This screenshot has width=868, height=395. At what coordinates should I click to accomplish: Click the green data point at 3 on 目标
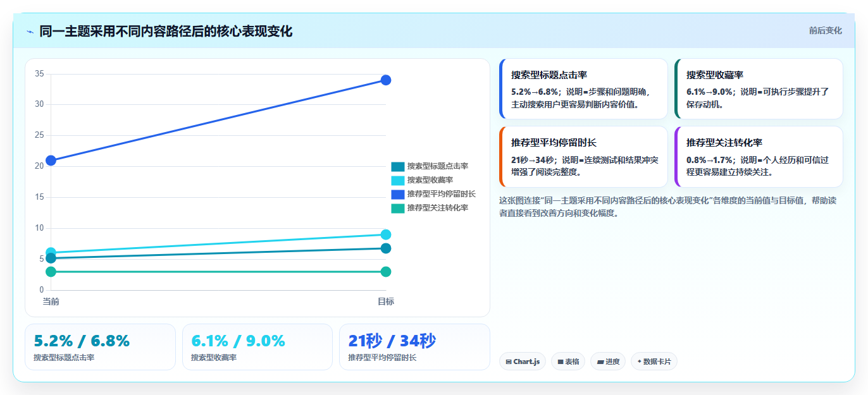(x=386, y=272)
